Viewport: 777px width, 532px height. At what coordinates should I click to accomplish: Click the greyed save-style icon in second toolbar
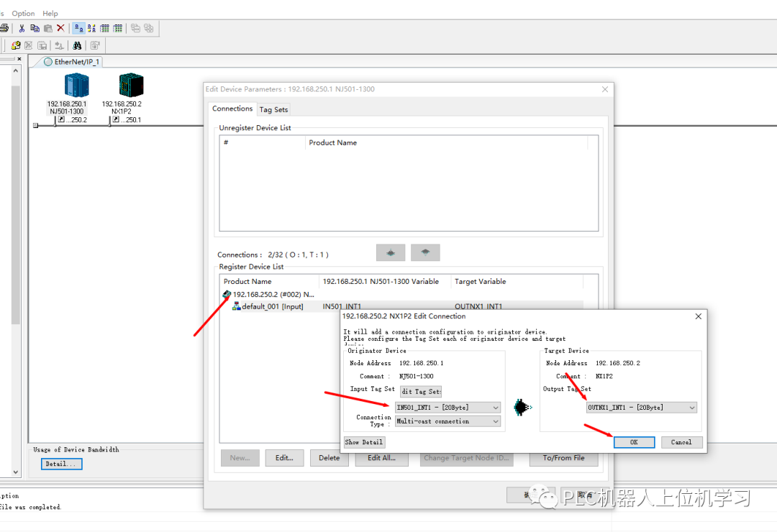[x=42, y=45]
